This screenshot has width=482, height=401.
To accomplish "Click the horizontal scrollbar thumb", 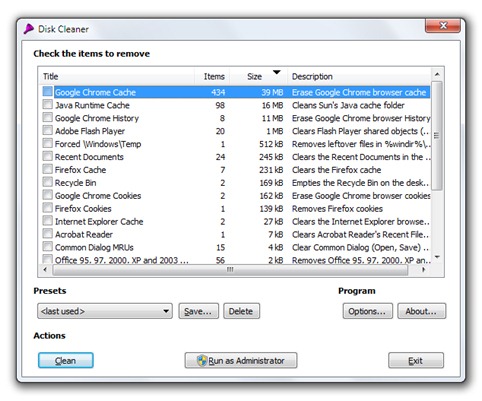I will (x=230, y=269).
